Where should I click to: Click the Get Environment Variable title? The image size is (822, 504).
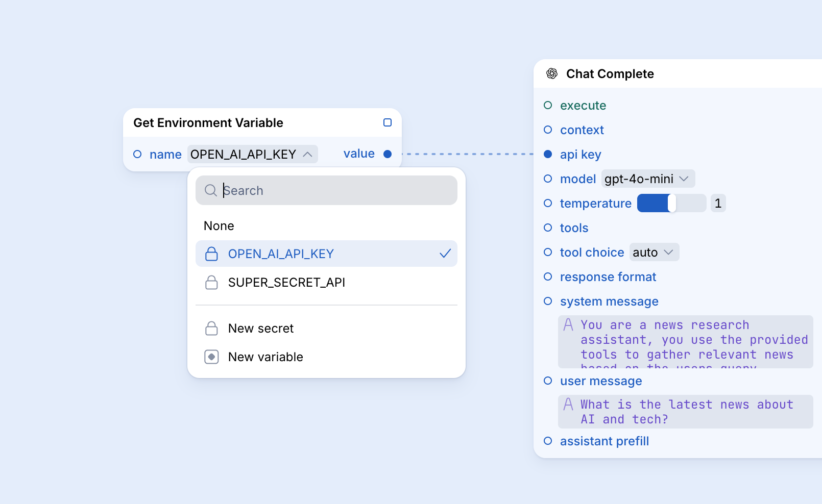(208, 123)
